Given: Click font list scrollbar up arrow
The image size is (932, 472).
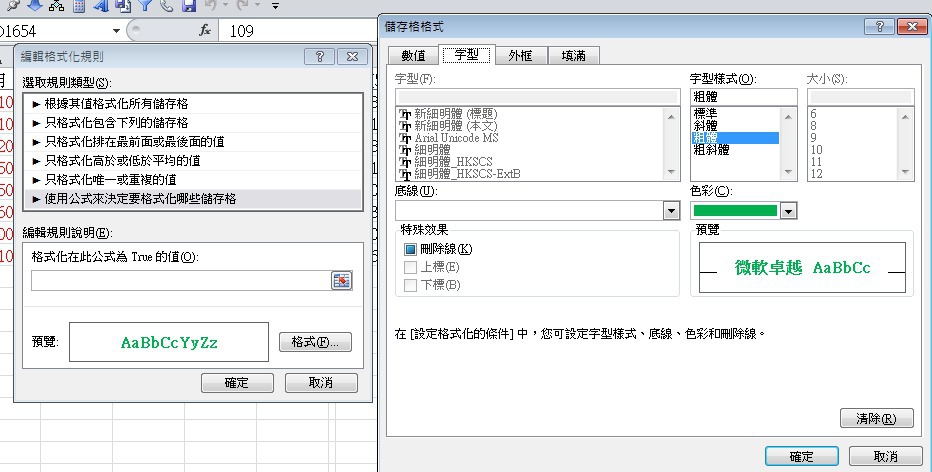Looking at the screenshot, I should click(x=672, y=117).
